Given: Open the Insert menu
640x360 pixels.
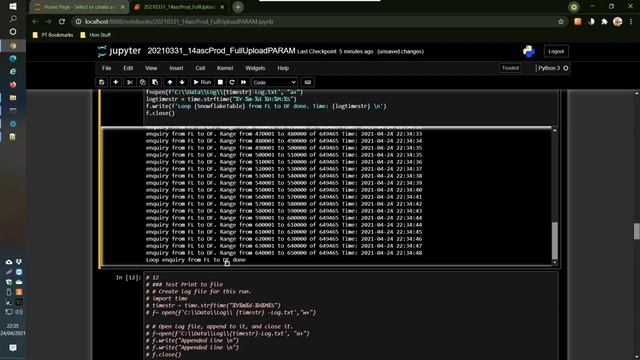Looking at the screenshot, I should point(176,68).
